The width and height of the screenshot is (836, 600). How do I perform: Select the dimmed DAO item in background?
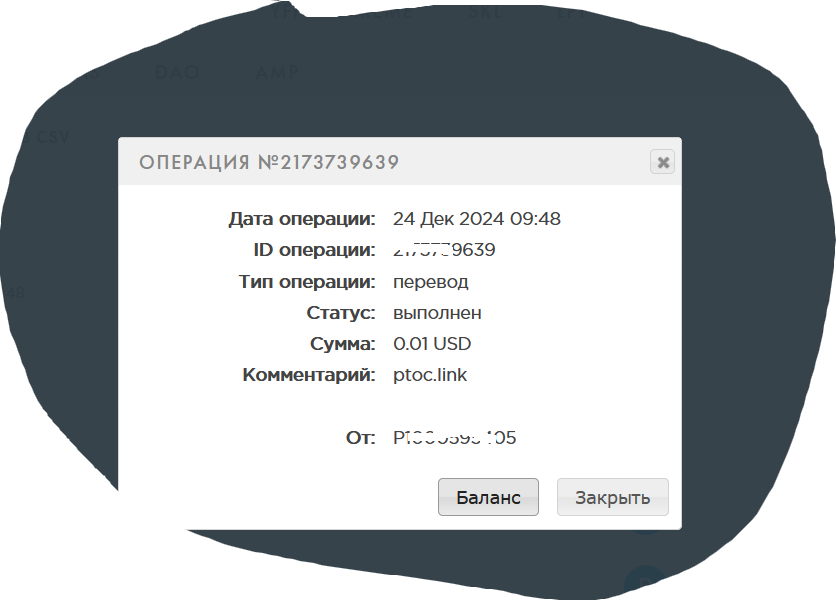point(177,72)
